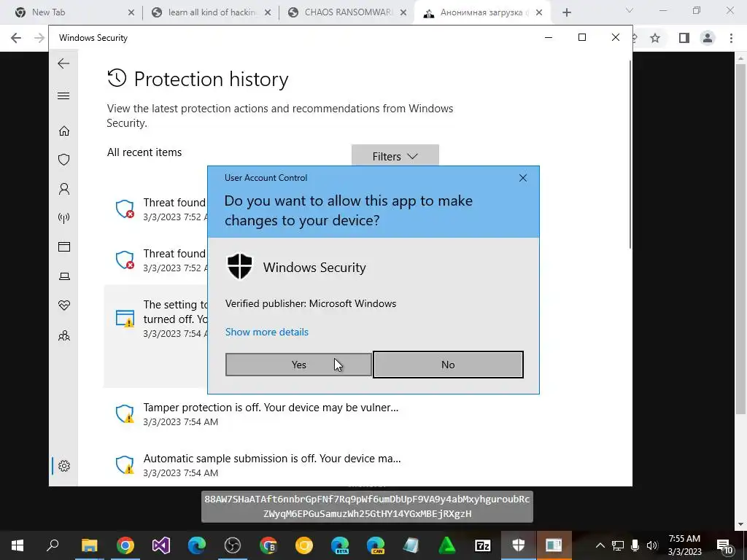Viewport: 747px width, 560px height.
Task: Open Chrome three-dot menu
Action: [731, 38]
